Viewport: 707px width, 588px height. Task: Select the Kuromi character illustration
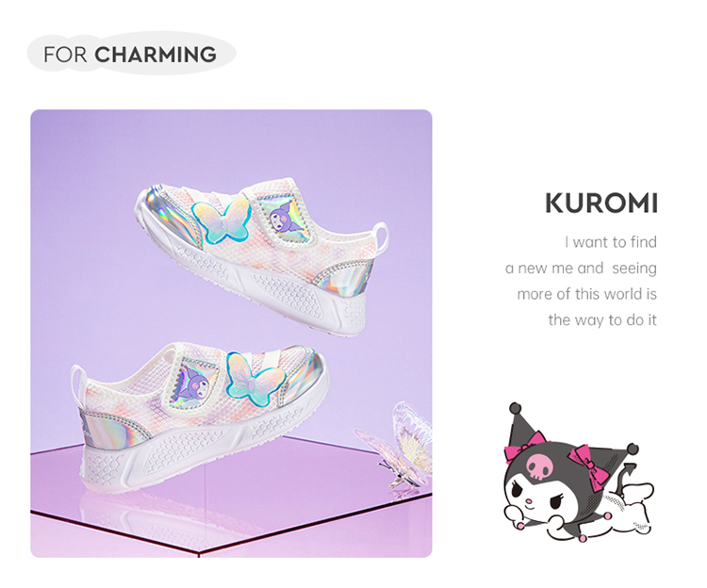(x=579, y=473)
